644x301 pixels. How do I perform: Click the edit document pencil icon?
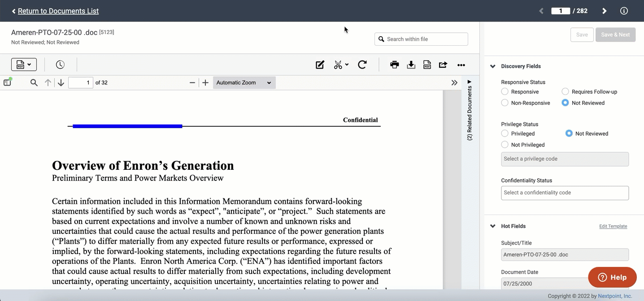tap(320, 65)
